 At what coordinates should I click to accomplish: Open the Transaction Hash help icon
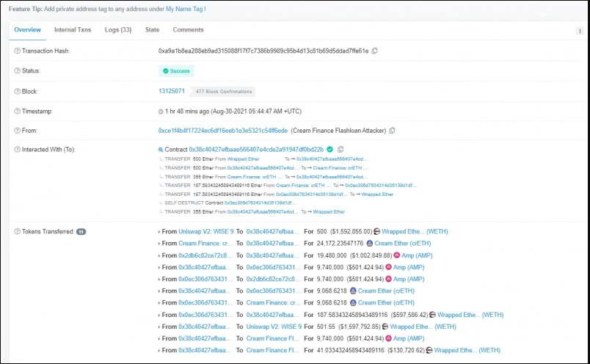click(18, 51)
